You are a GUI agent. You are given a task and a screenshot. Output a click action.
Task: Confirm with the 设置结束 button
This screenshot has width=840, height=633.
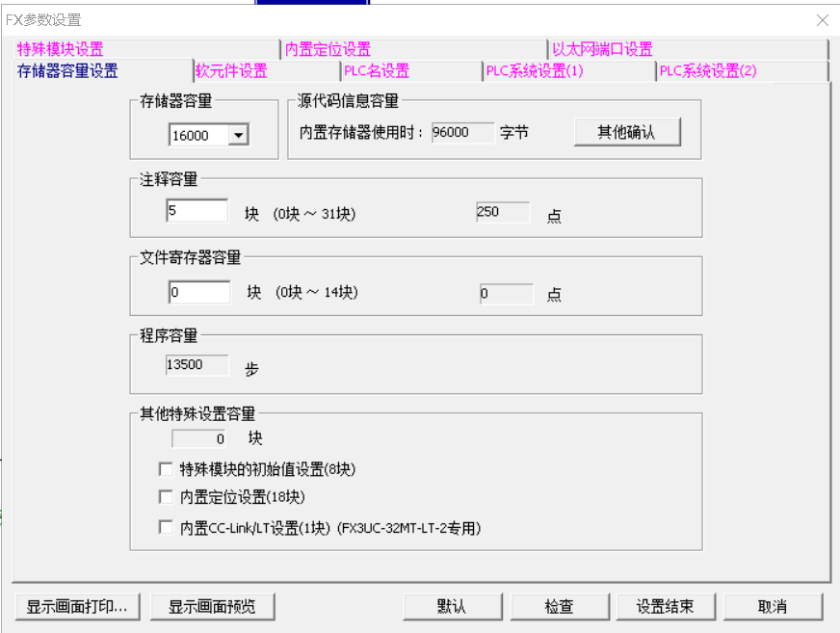click(665, 606)
